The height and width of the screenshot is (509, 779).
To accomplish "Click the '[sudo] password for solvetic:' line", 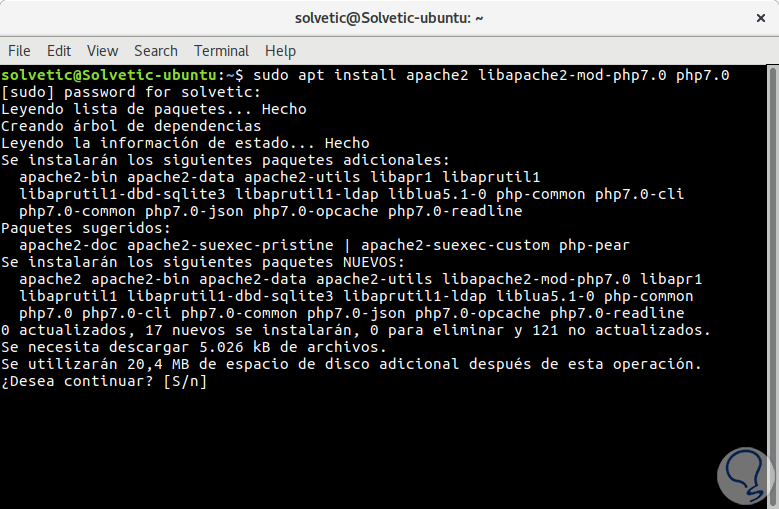I will 131,92.
